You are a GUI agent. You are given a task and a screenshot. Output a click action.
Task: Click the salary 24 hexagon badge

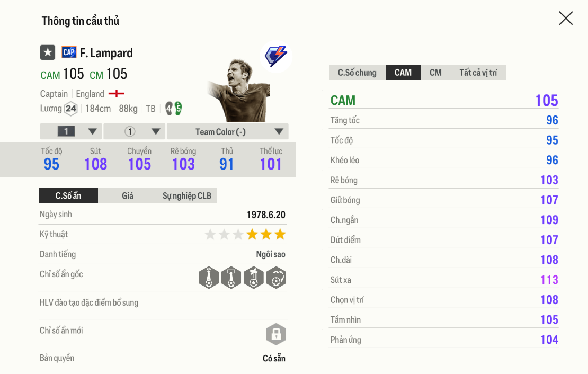(x=70, y=109)
